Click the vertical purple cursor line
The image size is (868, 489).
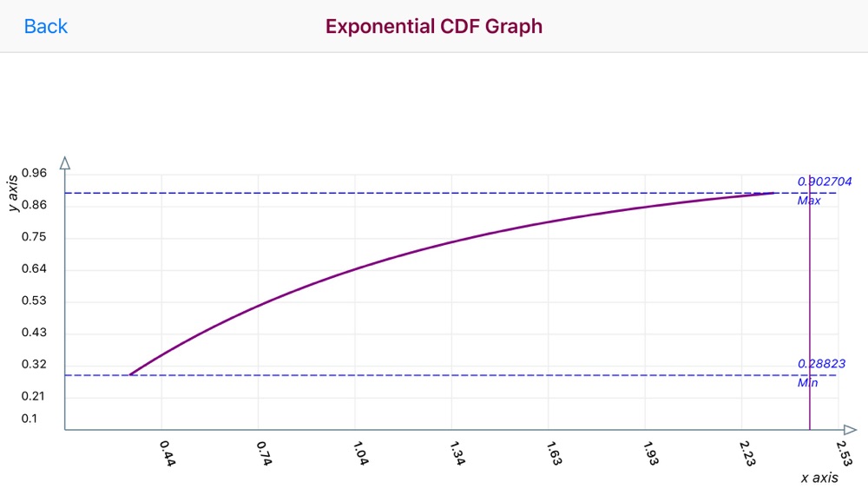[809, 301]
